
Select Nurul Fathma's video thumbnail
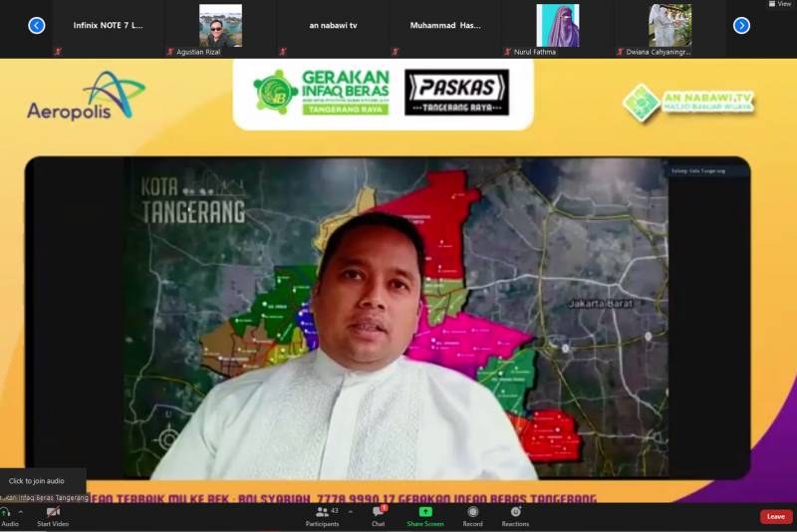557,27
